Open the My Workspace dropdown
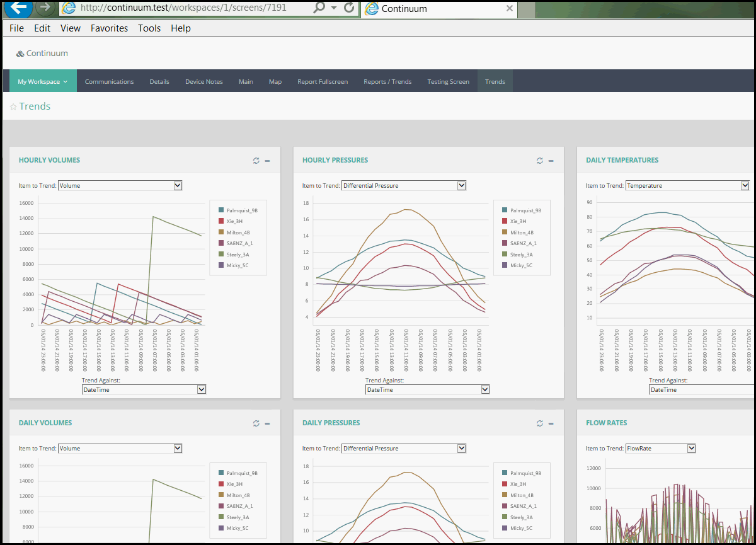756x545 pixels. click(43, 81)
